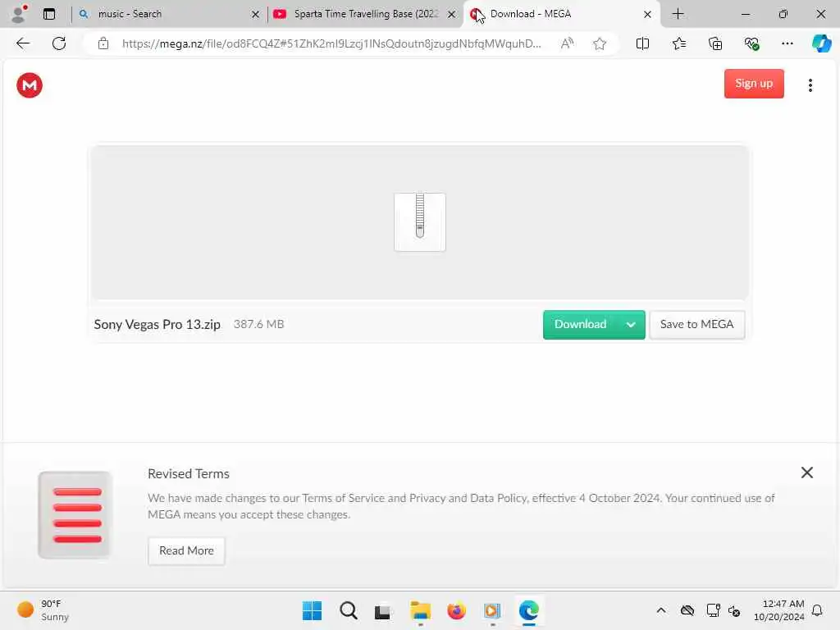The width and height of the screenshot is (840, 630).
Task: Click the OneDrive tray icon
Action: pos(687,610)
